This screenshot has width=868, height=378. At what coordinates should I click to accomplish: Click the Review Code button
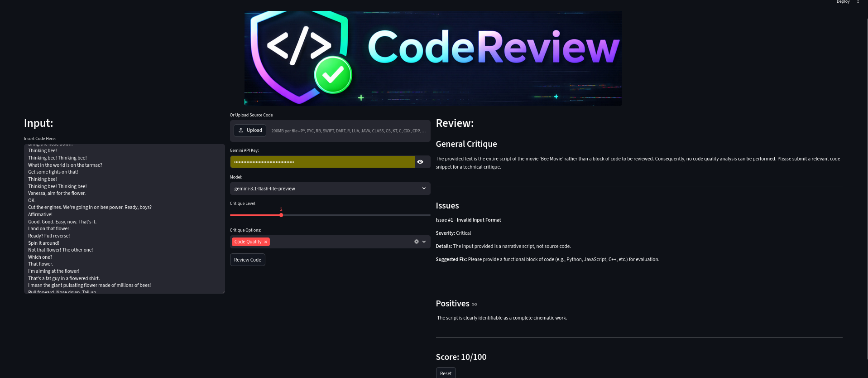[x=248, y=260]
